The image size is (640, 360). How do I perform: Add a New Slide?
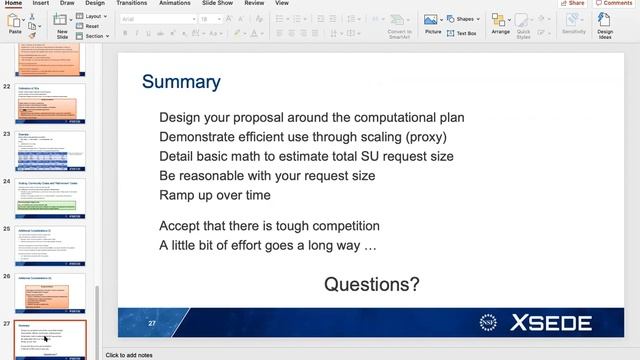[60, 25]
